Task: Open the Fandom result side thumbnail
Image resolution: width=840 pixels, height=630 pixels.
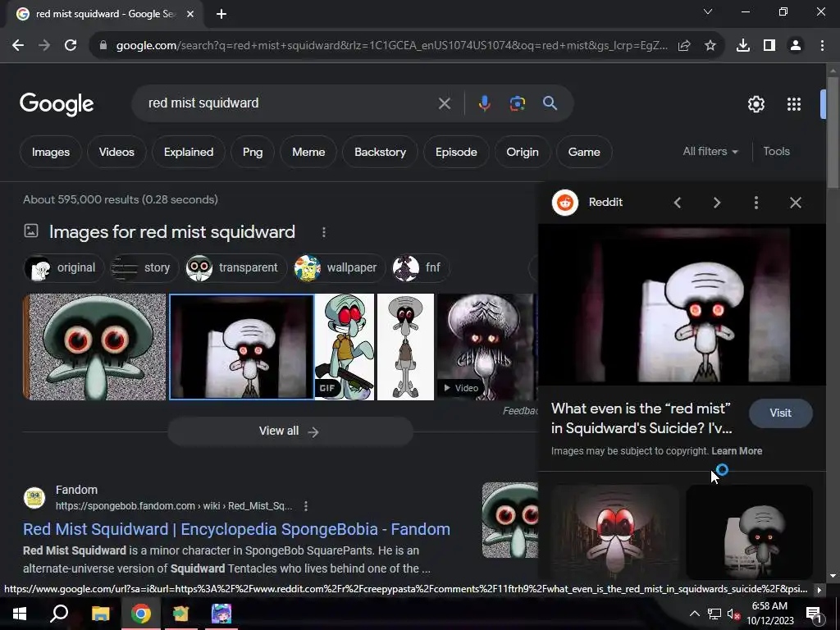Action: click(x=509, y=520)
